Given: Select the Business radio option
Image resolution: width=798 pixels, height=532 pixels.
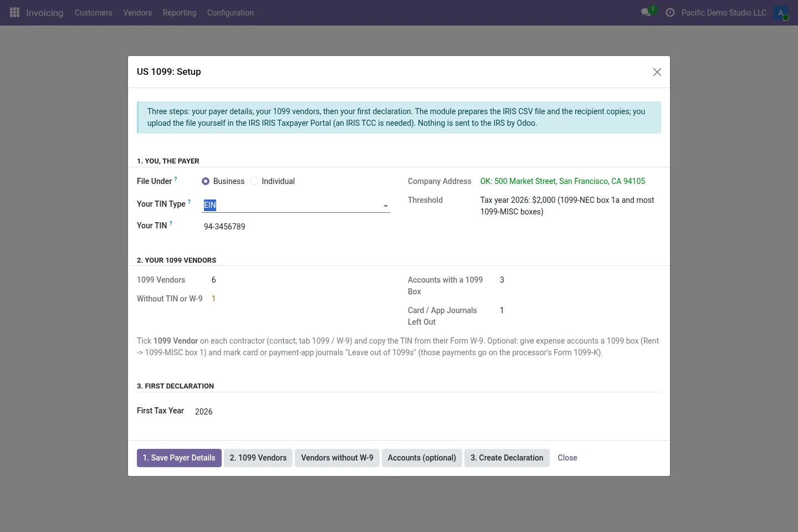Looking at the screenshot, I should click(206, 181).
